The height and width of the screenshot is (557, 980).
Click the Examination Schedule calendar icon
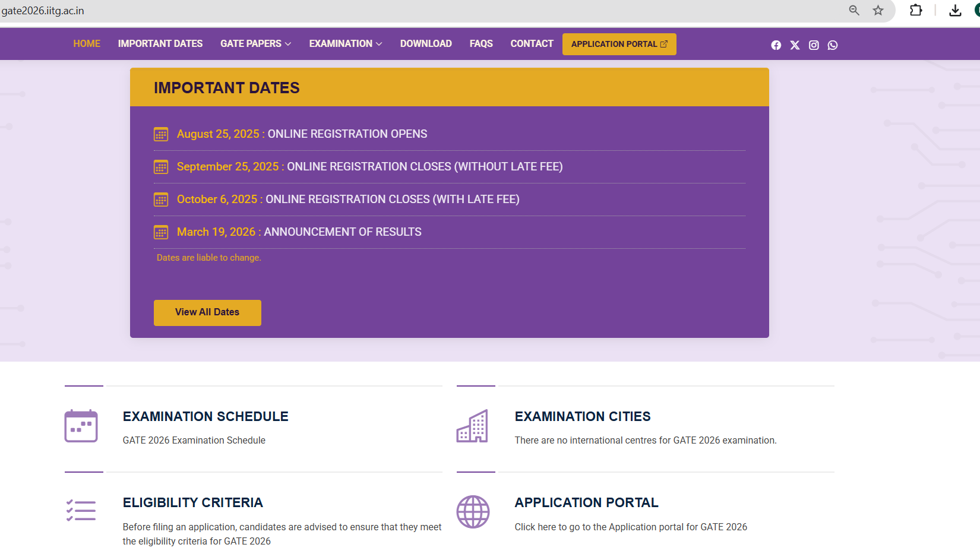(x=81, y=426)
